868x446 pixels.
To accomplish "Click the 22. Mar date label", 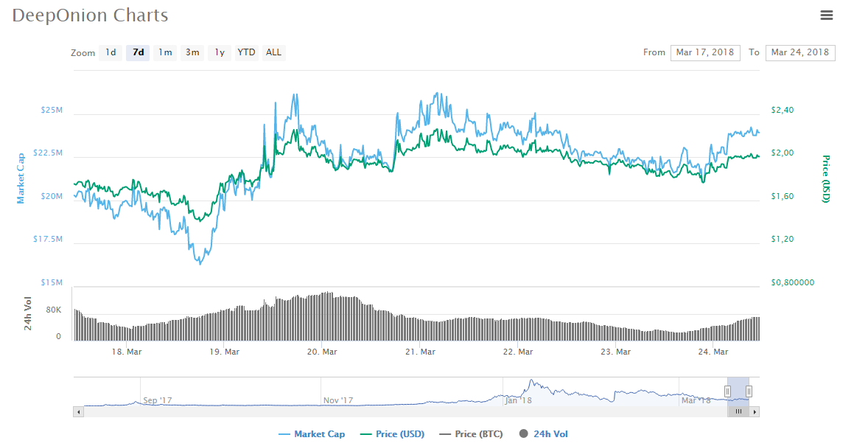I will 518,352.
